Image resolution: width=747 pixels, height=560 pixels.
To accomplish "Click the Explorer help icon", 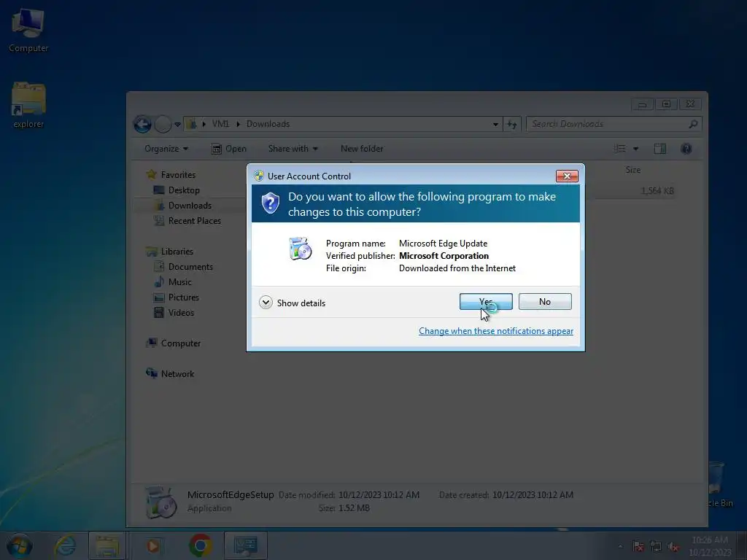I will (686, 149).
